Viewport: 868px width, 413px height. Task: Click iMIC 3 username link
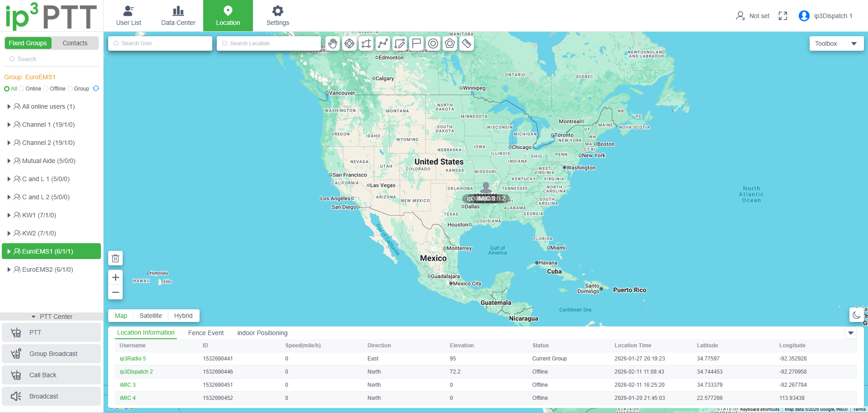pyautogui.click(x=128, y=385)
